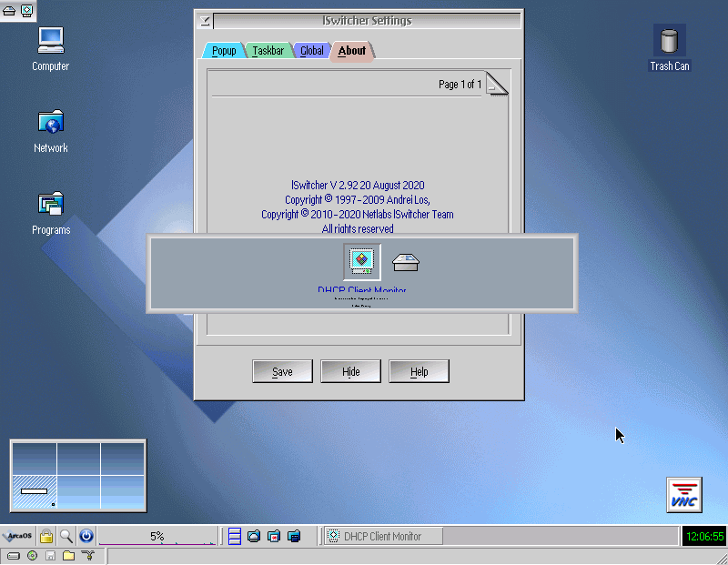Click the blue power shutdown button
The height and width of the screenshot is (565, 728).
coord(86,536)
